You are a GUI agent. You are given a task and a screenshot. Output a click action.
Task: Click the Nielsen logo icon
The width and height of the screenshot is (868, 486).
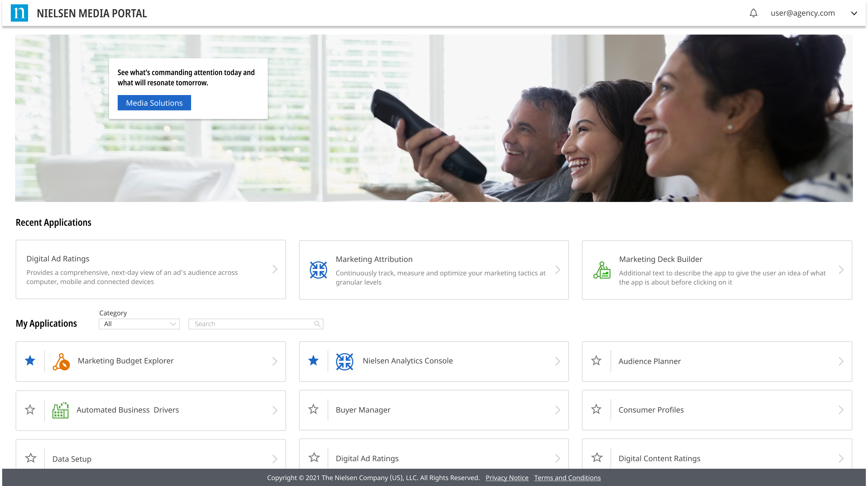(x=19, y=13)
